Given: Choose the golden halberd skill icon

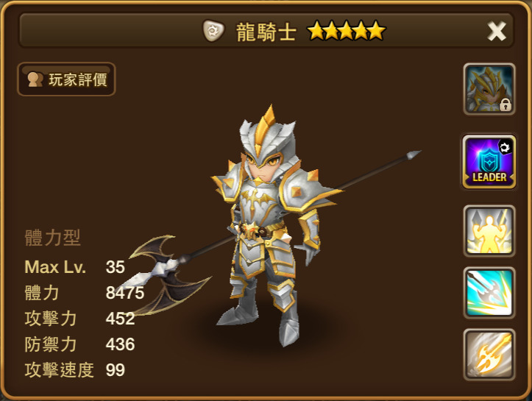Looking at the screenshot, I should [x=489, y=355].
